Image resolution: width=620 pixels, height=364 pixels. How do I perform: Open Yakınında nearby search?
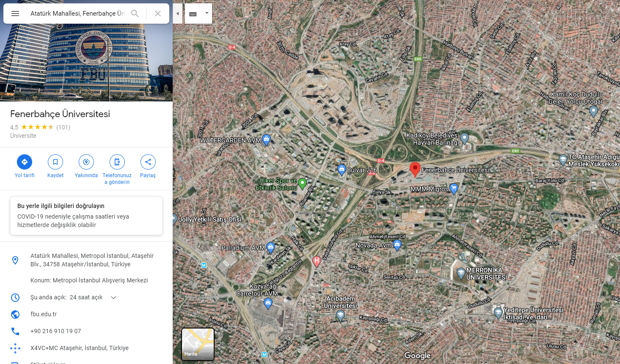click(x=86, y=162)
